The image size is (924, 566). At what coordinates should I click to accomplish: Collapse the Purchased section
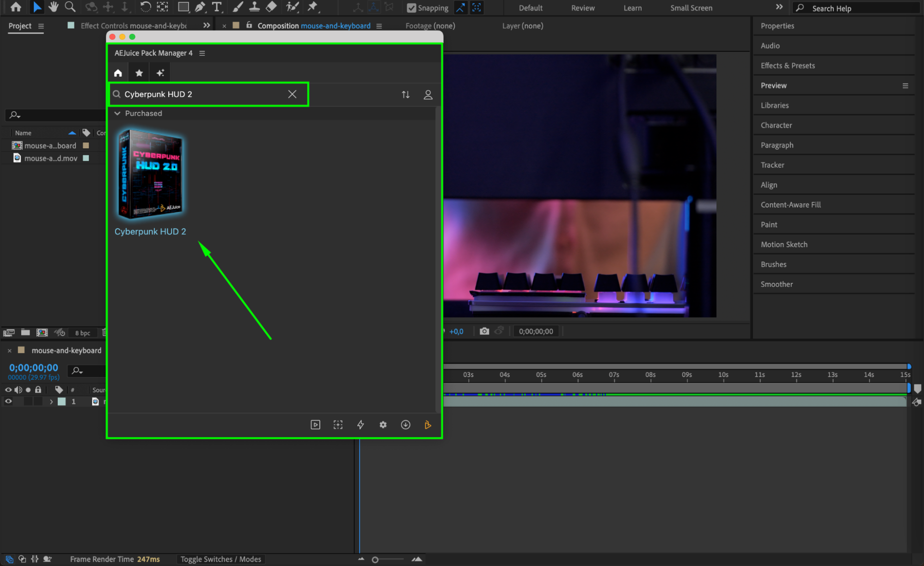pos(117,113)
